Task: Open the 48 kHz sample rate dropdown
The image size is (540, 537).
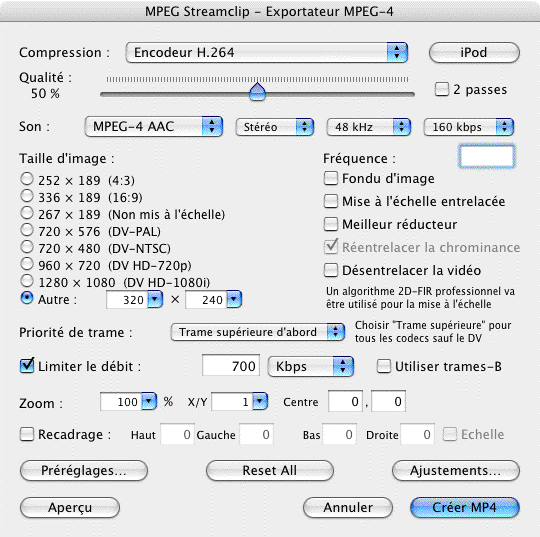Action: coord(368,127)
